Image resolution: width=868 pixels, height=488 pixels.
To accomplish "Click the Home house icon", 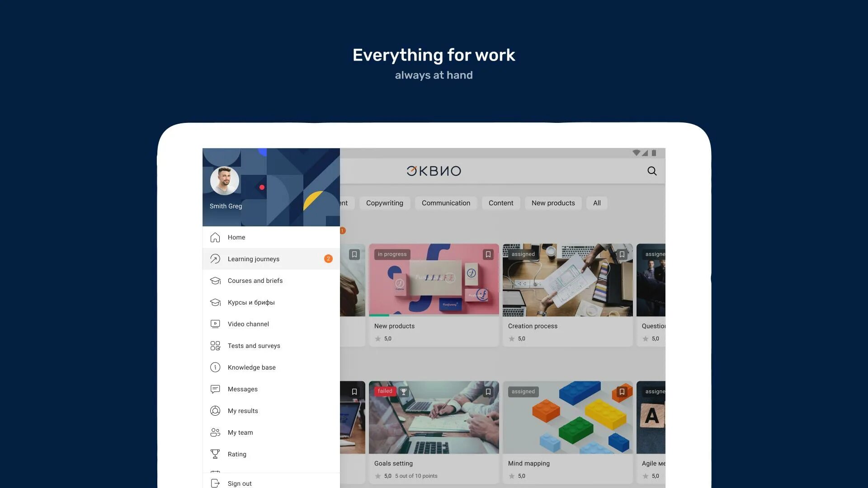I will 215,237.
